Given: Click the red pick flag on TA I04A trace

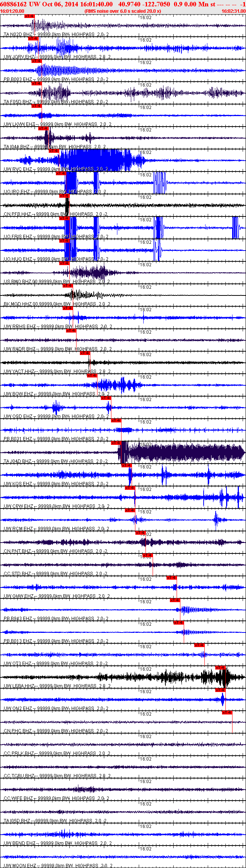Looking at the screenshot, I should coord(43,128).
